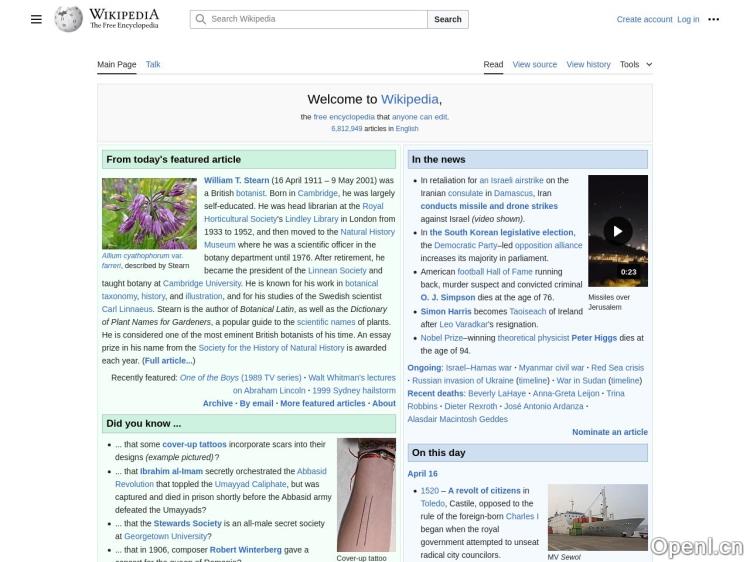
Task: Open the April 16 date link
Action: [x=422, y=474]
